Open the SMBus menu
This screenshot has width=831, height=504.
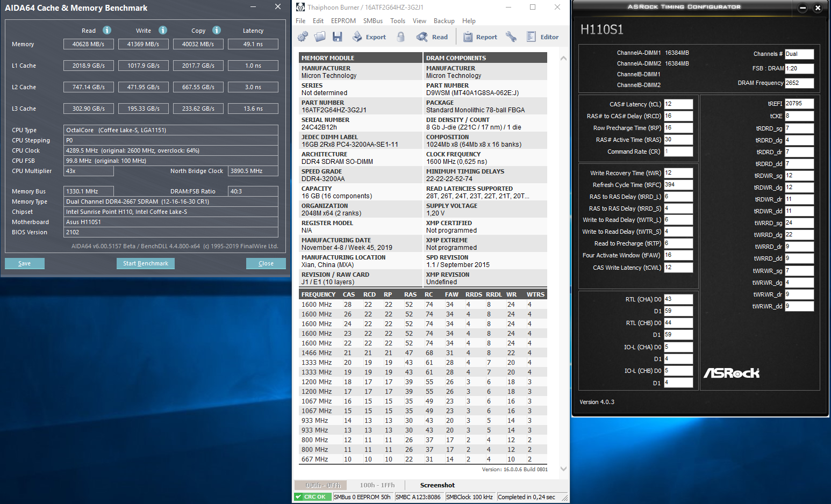click(x=372, y=21)
